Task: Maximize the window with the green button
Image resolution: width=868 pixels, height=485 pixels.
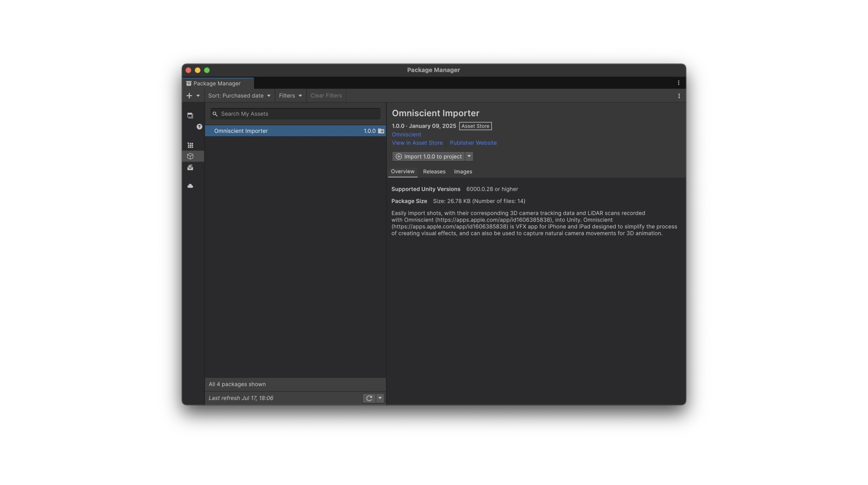Action: (207, 70)
